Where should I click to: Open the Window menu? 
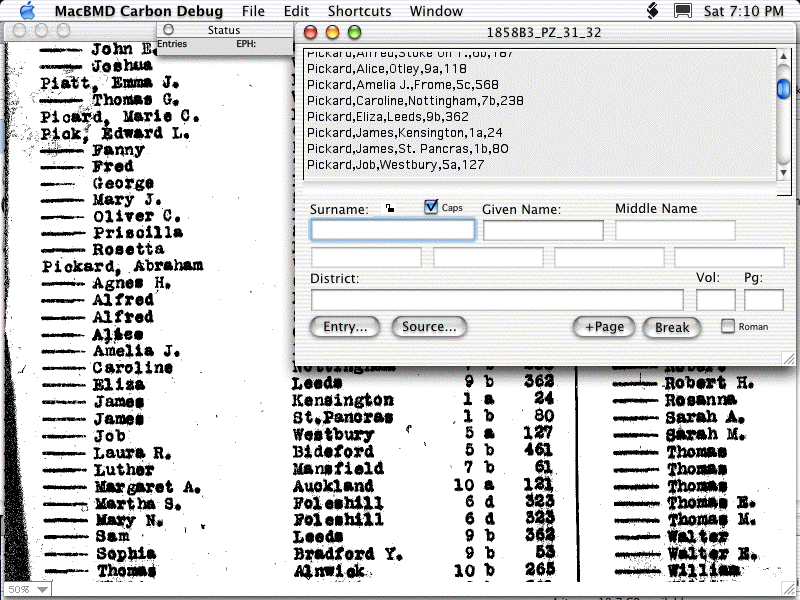436,11
